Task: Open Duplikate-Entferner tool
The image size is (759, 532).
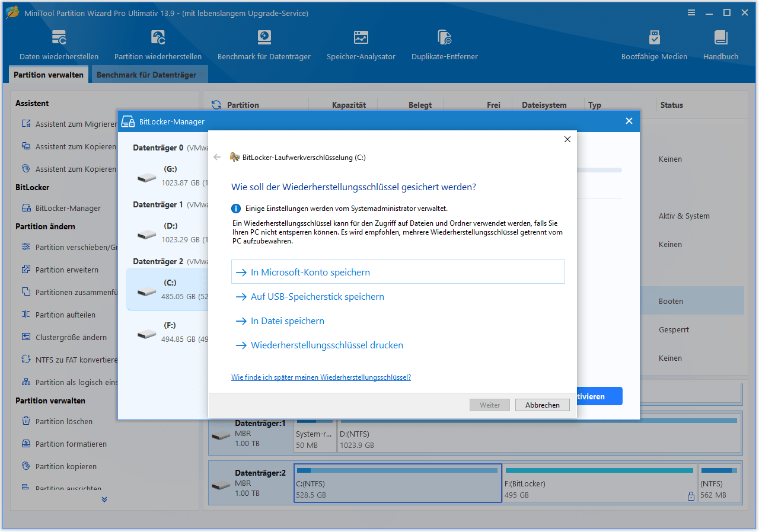Action: [445, 45]
